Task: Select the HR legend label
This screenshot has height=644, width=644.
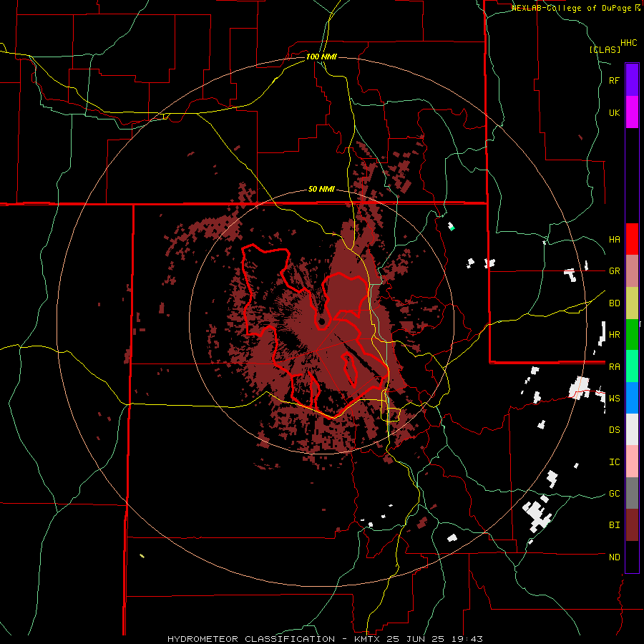Action: coord(614,335)
